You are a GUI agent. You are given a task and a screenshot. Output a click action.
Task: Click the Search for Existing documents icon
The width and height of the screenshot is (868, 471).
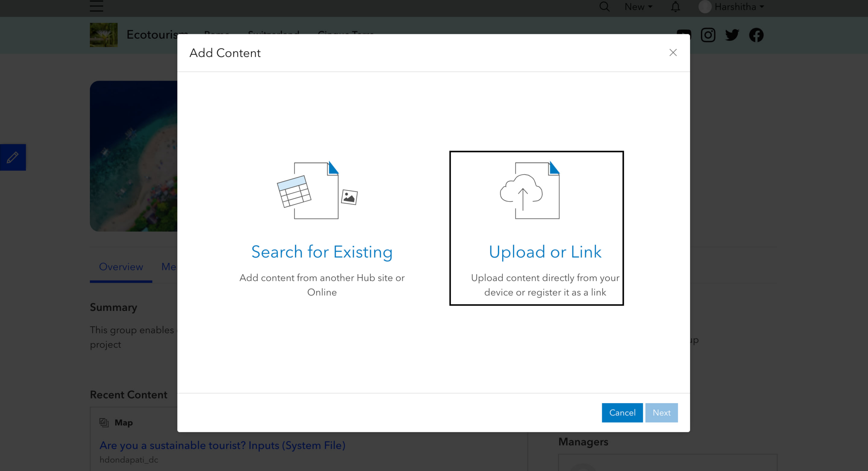pyautogui.click(x=317, y=190)
